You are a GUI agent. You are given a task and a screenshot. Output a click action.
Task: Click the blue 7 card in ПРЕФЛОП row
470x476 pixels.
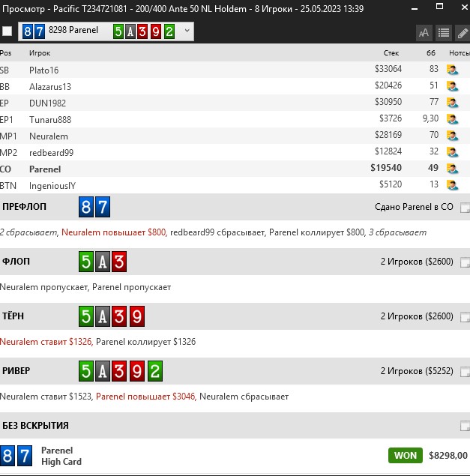[x=103, y=207]
